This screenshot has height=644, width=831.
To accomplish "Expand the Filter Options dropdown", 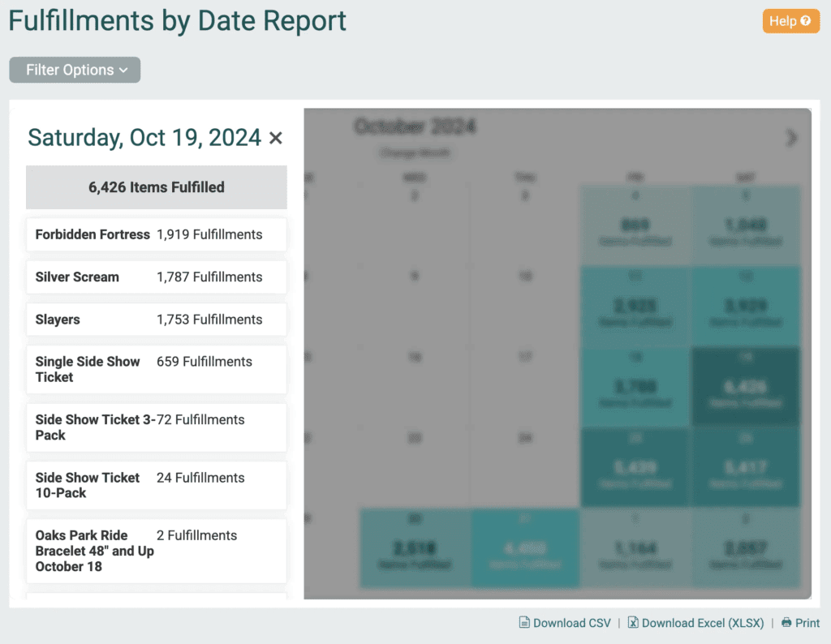I will pos(75,70).
